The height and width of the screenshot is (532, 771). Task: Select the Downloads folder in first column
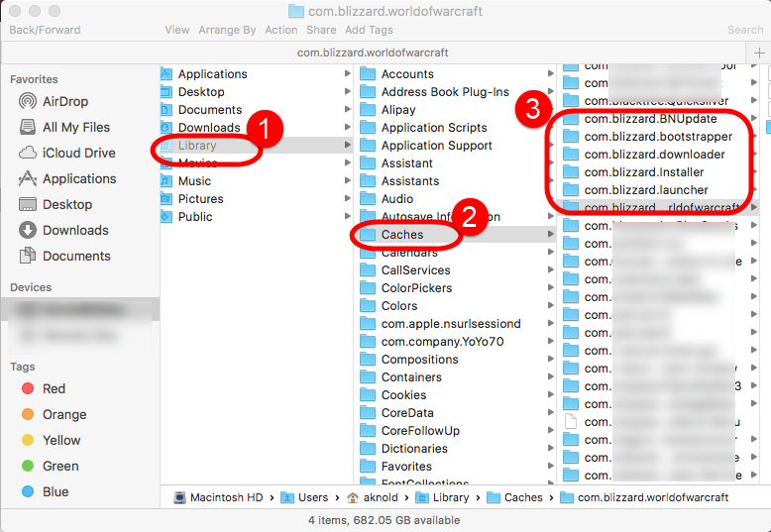pos(257,128)
